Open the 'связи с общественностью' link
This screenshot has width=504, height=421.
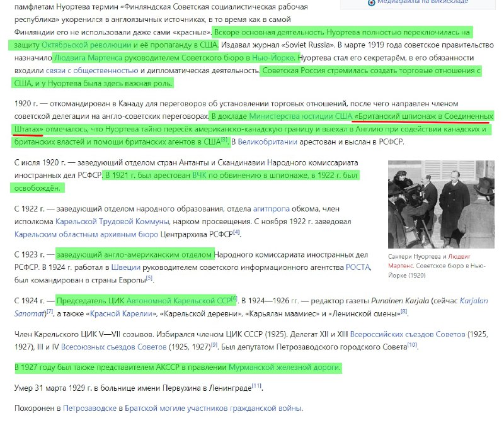coord(92,70)
